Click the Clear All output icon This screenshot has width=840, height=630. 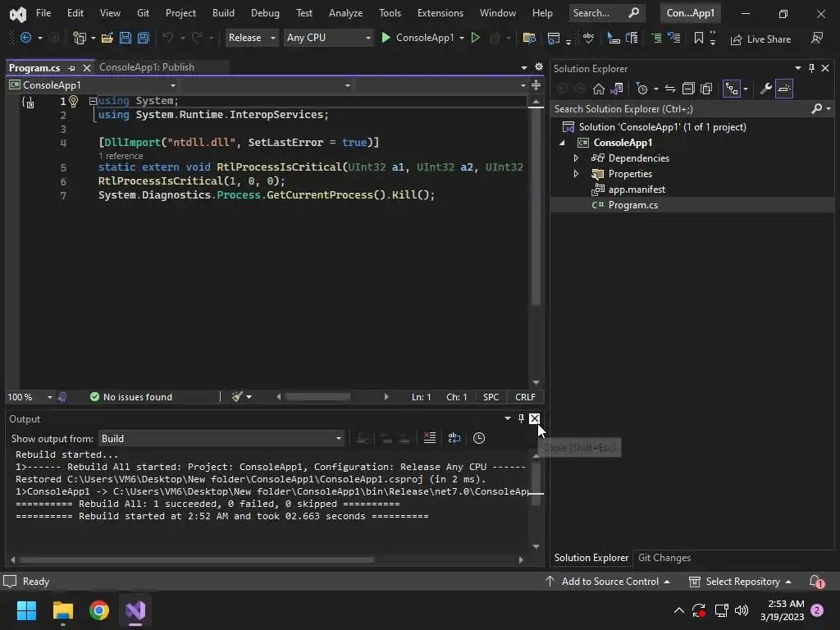coord(430,438)
